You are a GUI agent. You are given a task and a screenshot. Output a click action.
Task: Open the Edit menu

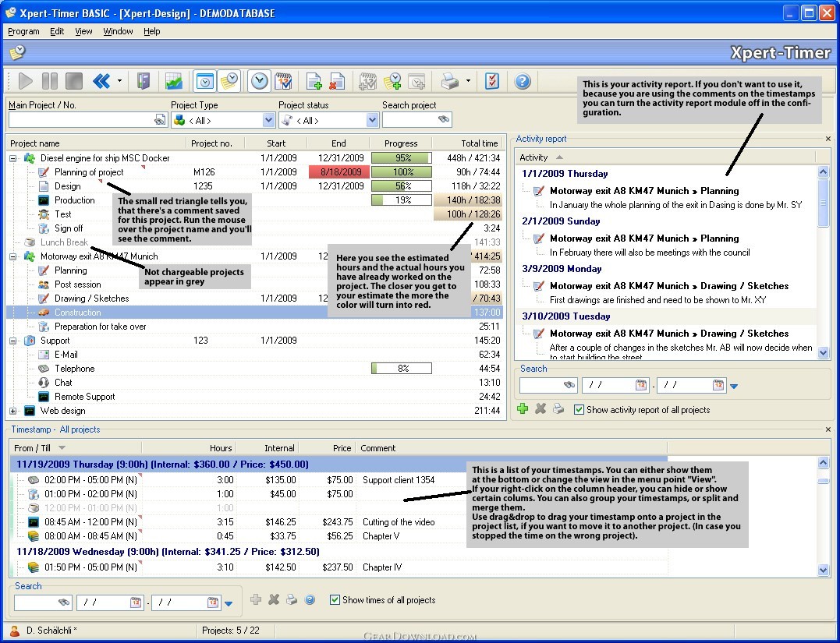(x=57, y=31)
